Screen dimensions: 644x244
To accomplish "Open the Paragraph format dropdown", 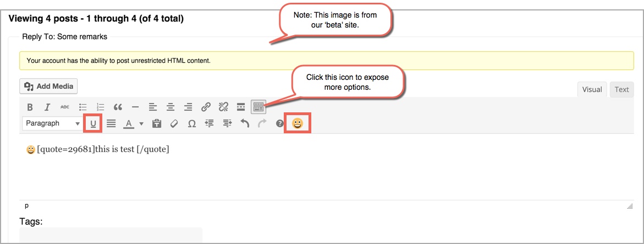I will 52,124.
